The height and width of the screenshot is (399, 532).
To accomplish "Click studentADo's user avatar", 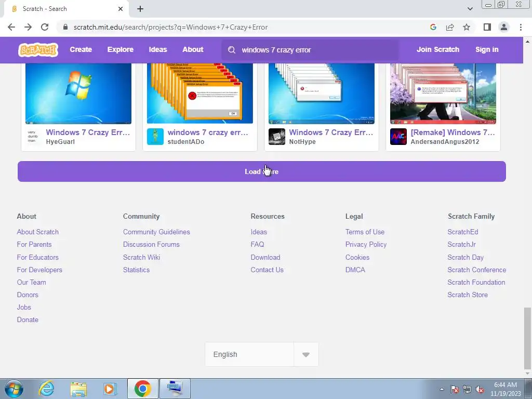I will click(155, 137).
